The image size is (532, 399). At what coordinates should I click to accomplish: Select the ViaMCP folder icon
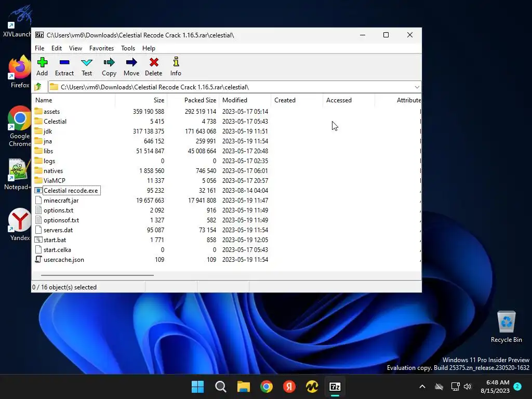coord(38,180)
